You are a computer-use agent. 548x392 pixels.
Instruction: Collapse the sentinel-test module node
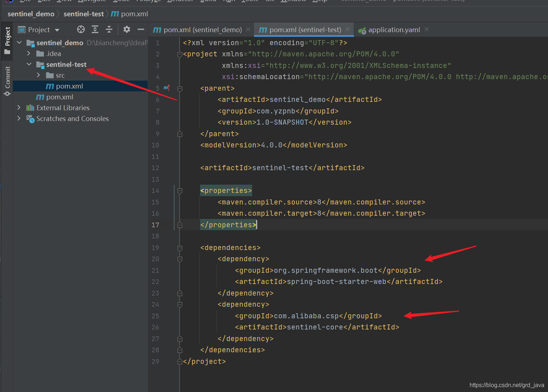29,64
